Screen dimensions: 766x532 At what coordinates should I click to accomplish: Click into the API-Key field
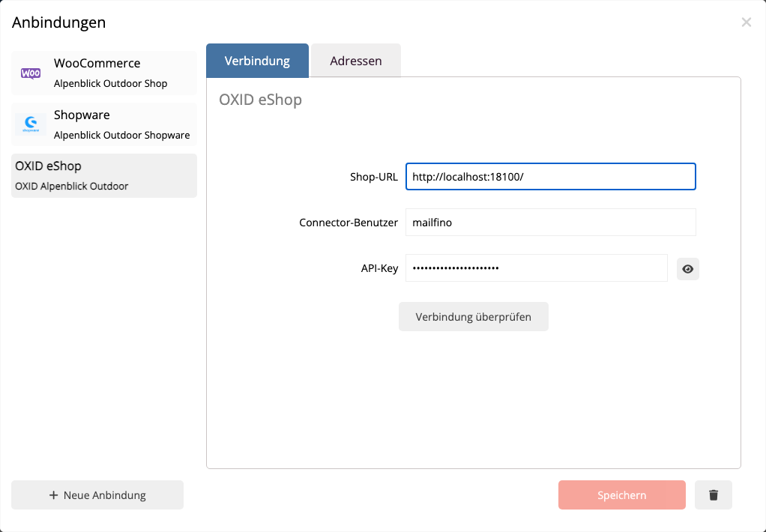(537, 267)
